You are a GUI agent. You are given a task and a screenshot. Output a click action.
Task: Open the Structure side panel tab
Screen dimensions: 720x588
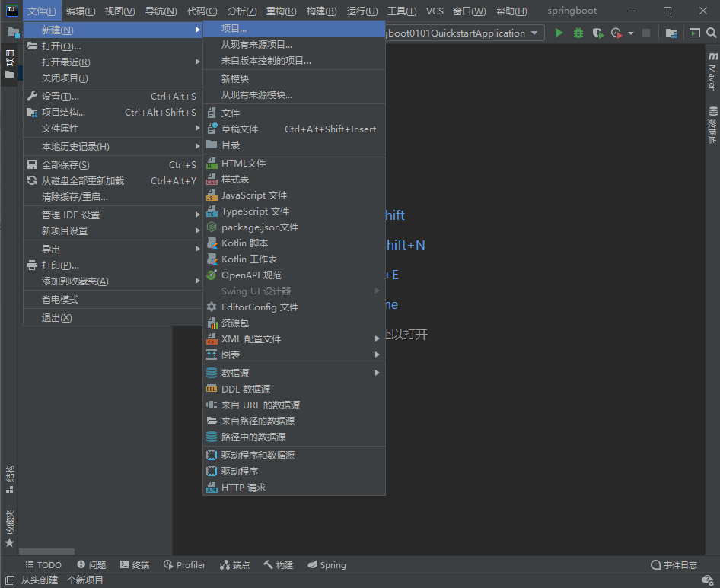click(10, 479)
